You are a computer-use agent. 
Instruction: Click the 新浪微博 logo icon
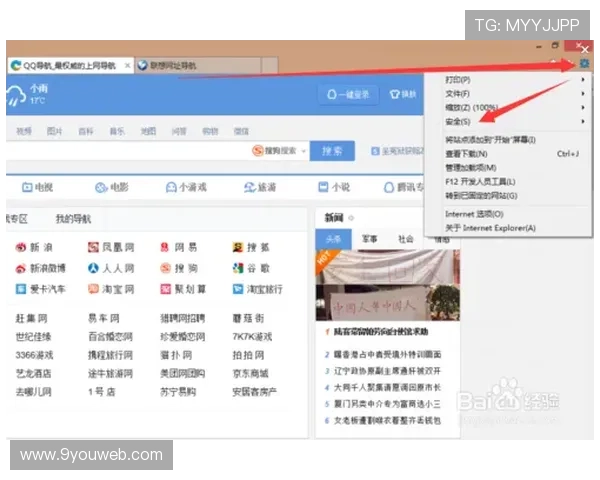point(21,268)
